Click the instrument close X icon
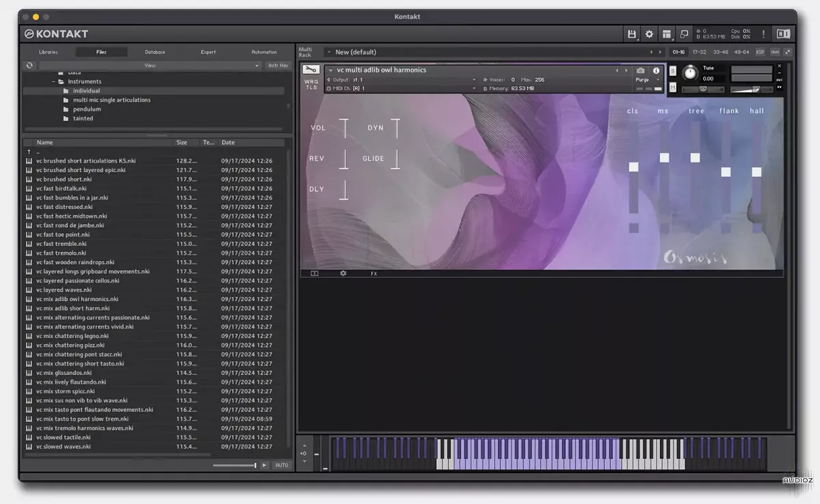The height and width of the screenshot is (504, 820). [780, 66]
